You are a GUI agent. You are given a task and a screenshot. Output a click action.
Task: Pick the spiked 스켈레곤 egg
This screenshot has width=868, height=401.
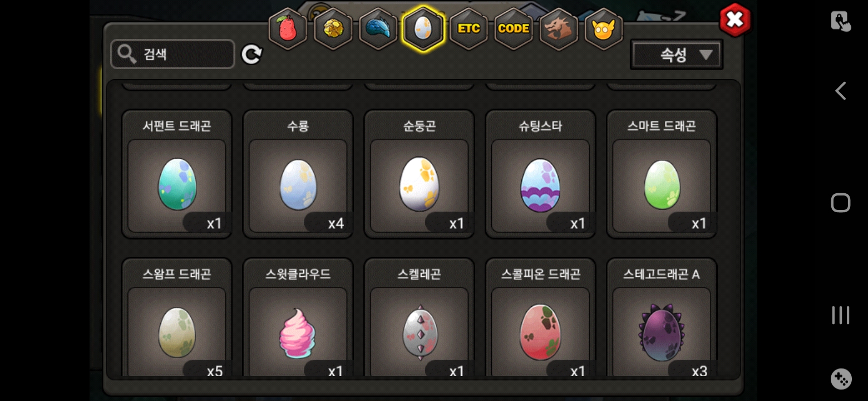[x=420, y=317]
